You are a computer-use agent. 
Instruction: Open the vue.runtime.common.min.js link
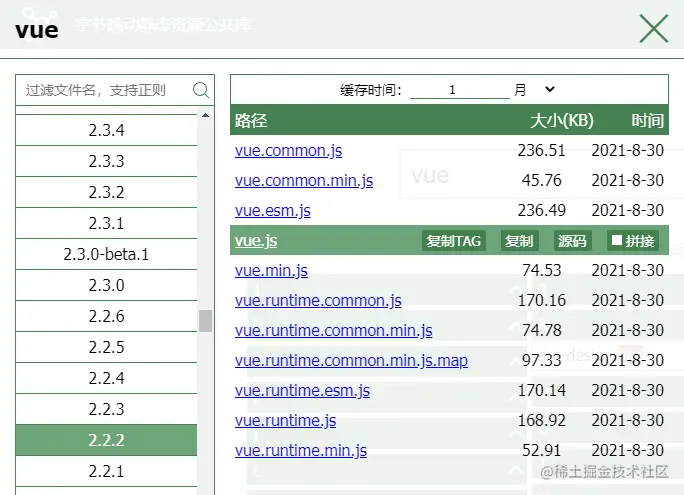click(334, 331)
